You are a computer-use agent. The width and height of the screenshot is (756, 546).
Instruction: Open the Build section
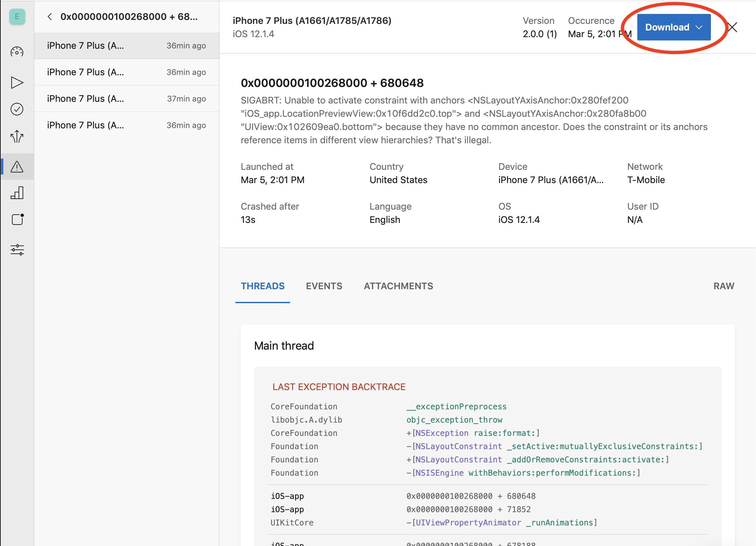point(17,82)
